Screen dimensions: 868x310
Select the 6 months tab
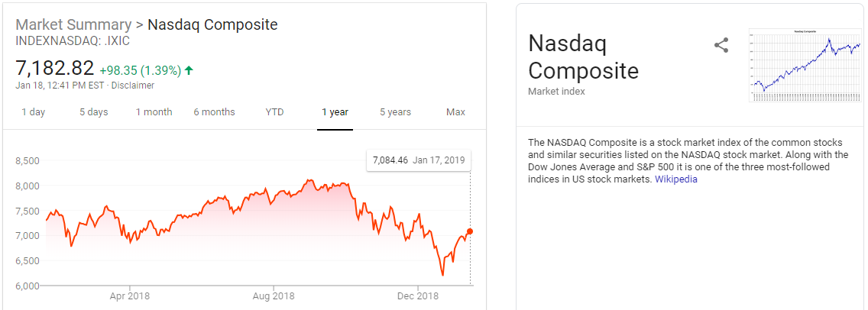pos(214,112)
